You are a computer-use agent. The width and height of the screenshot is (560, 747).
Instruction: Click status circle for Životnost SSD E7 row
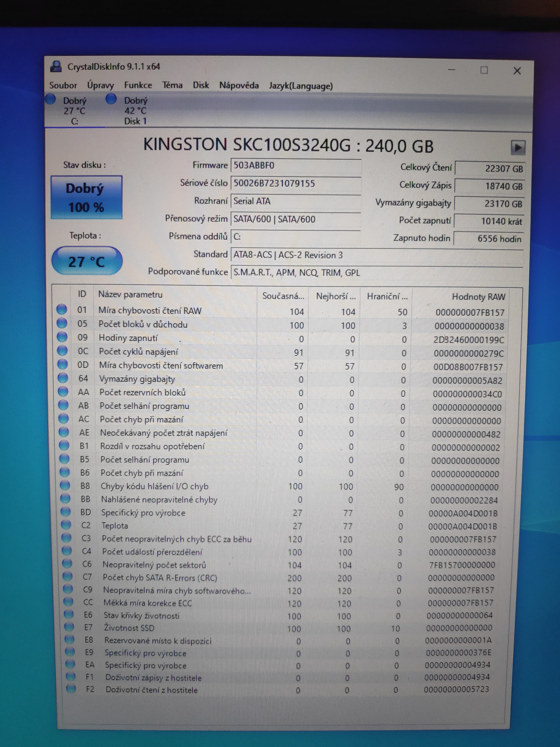coord(69,627)
